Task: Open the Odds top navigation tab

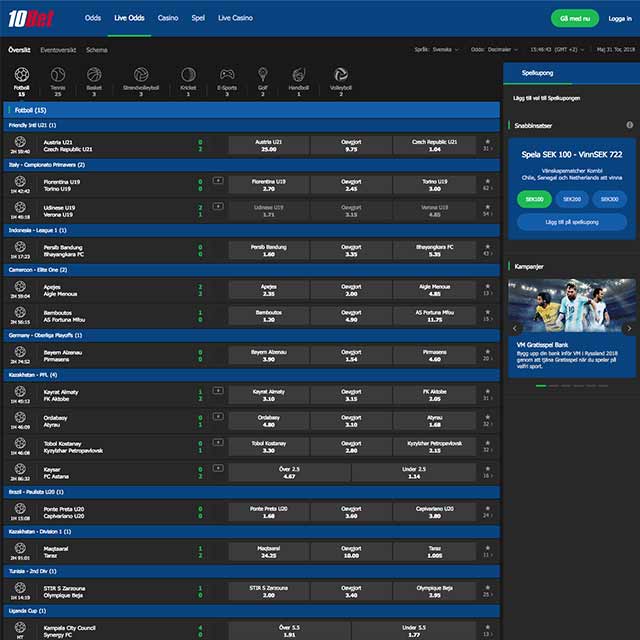Action: pyautogui.click(x=93, y=18)
